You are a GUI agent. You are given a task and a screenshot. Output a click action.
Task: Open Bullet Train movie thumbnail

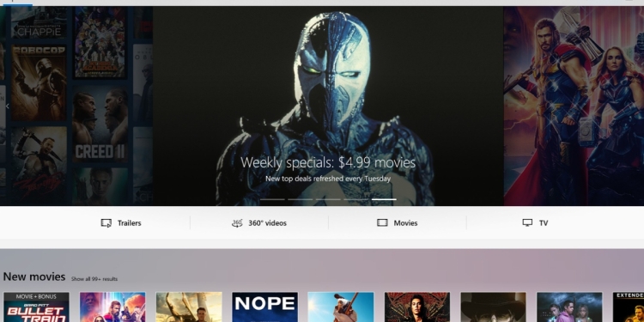[36, 307]
